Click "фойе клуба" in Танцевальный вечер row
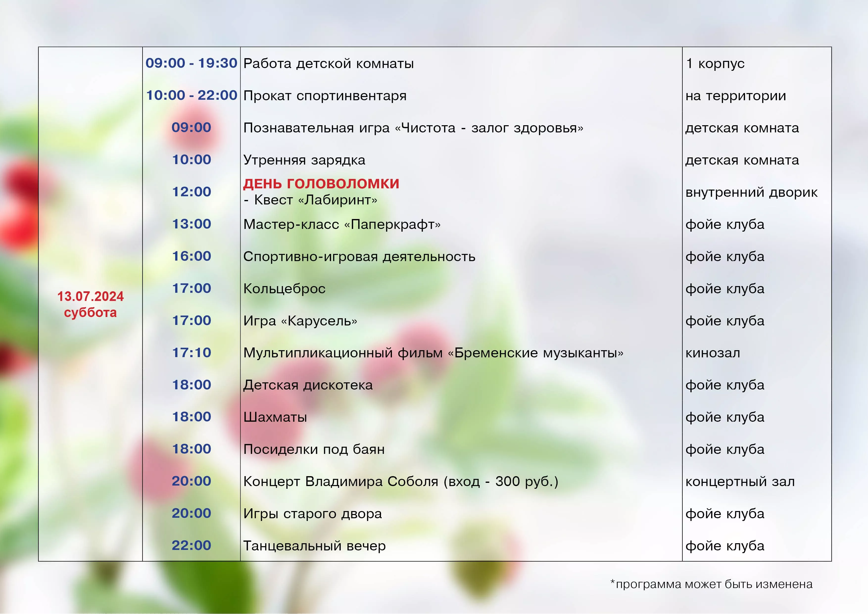 725,545
